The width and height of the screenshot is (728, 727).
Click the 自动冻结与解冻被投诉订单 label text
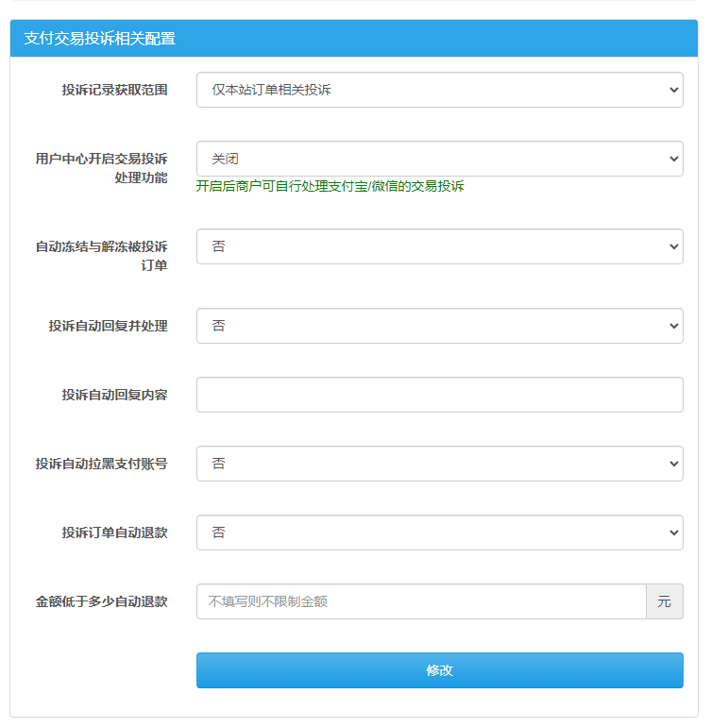pos(101,256)
